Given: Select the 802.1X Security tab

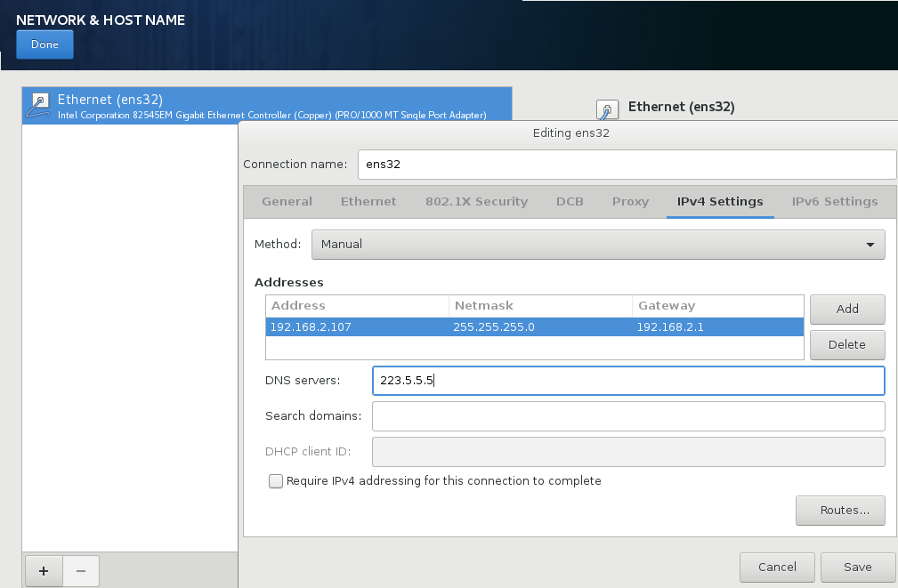Looking at the screenshot, I should [476, 202].
